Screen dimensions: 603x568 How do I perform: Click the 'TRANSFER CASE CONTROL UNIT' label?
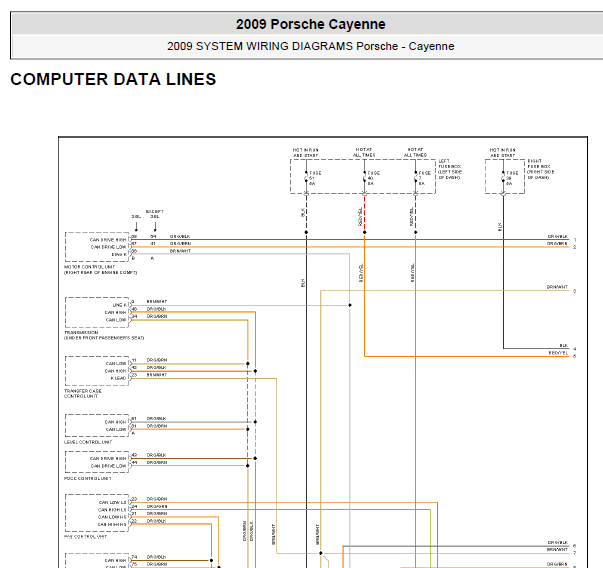(x=83, y=393)
